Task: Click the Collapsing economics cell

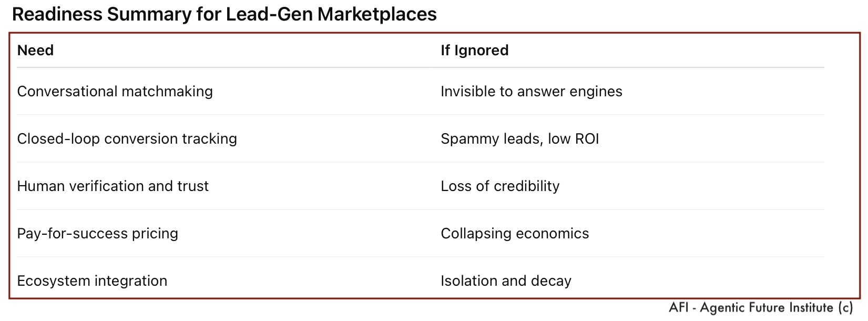Action: 514,234
